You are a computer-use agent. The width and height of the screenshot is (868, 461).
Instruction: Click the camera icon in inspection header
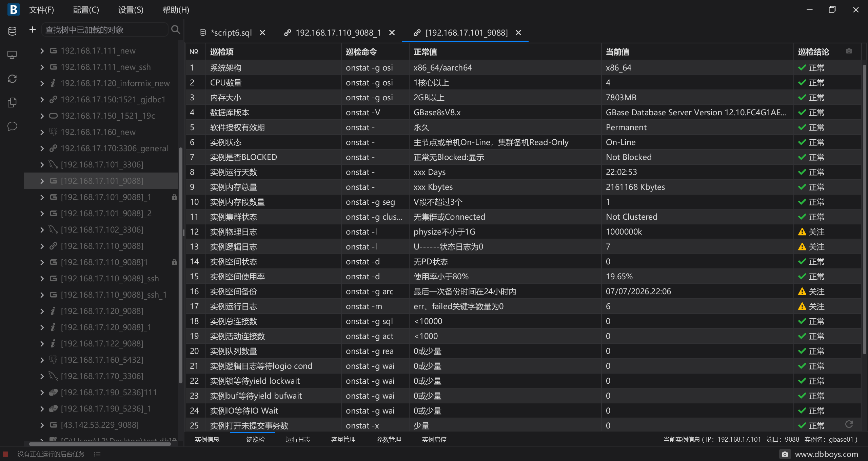[x=849, y=51]
